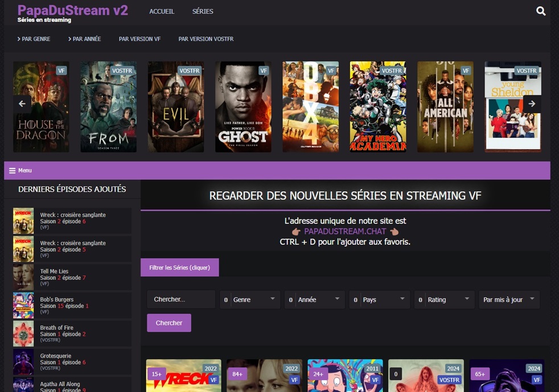Open Tell Me Lies épisode 7
Viewport: 559px width, 392px height.
[72, 277]
